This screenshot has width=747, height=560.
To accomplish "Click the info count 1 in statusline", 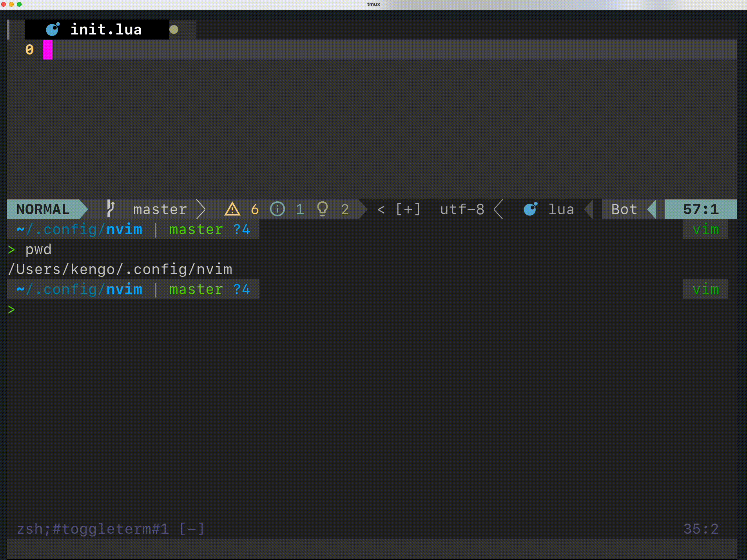I will pos(300,210).
